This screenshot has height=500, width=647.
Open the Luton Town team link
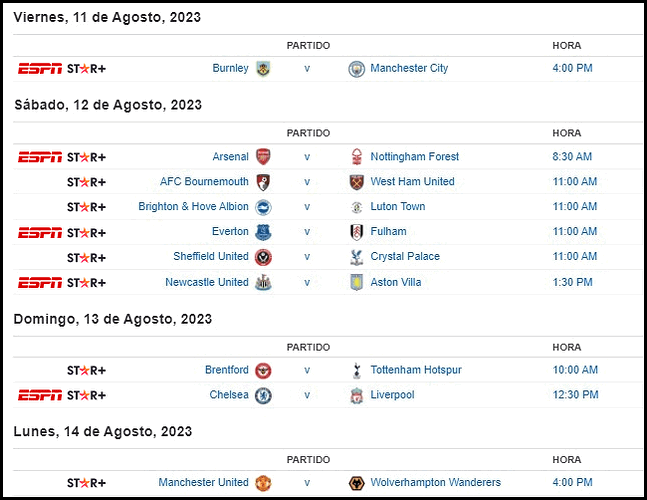pyautogui.click(x=398, y=206)
